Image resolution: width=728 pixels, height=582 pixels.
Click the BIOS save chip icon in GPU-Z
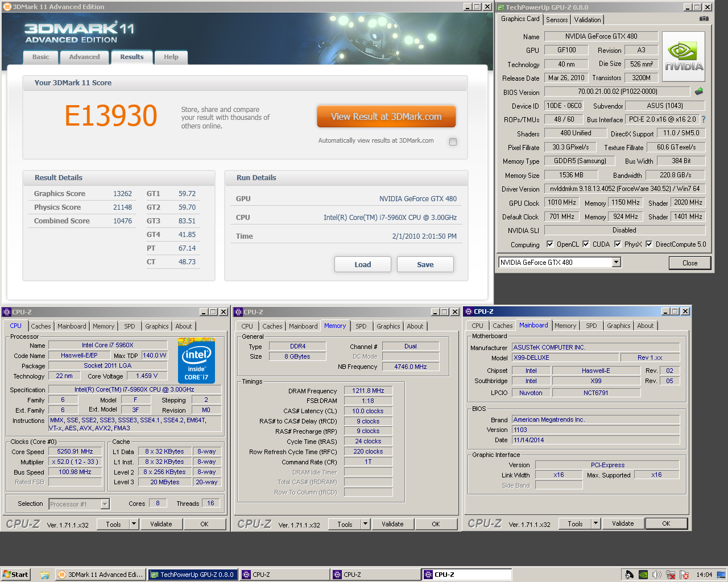pos(699,91)
